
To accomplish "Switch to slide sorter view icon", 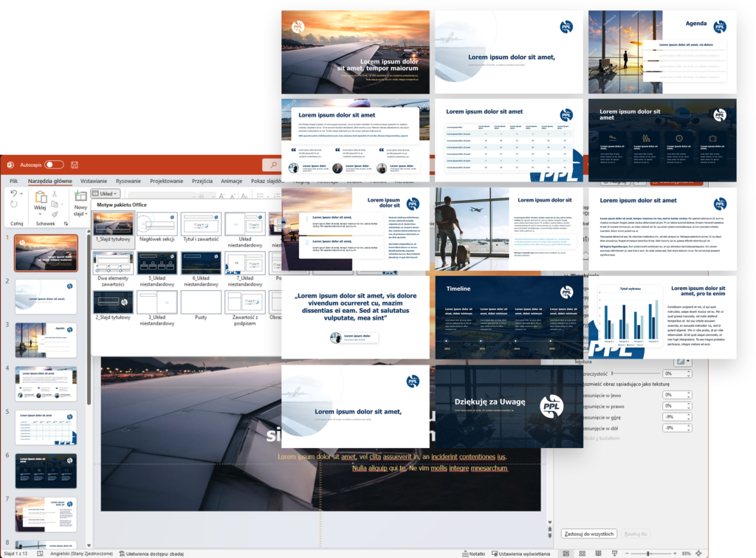I will click(x=583, y=554).
